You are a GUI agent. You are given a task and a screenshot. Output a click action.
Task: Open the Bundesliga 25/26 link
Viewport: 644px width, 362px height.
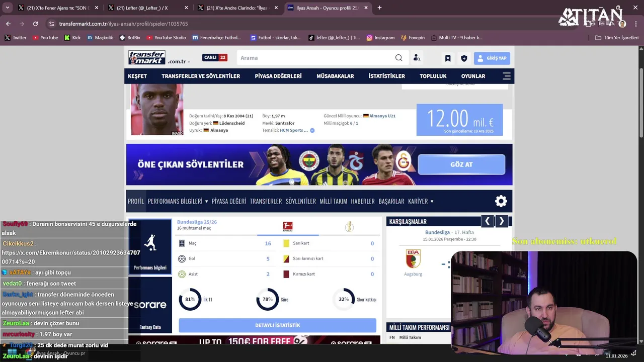pos(197,222)
